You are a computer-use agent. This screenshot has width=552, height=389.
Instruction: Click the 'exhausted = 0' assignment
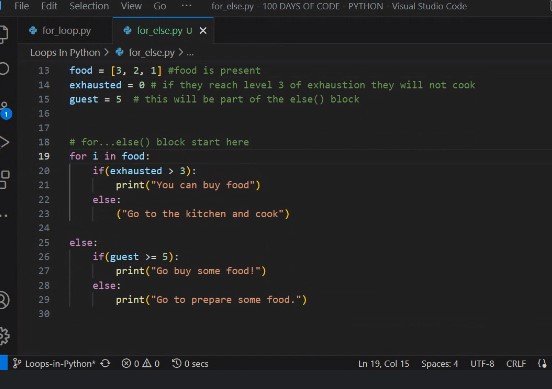107,85
